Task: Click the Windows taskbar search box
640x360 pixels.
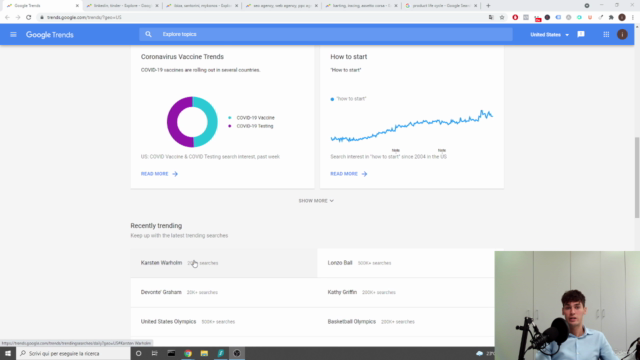Action: (x=73, y=353)
